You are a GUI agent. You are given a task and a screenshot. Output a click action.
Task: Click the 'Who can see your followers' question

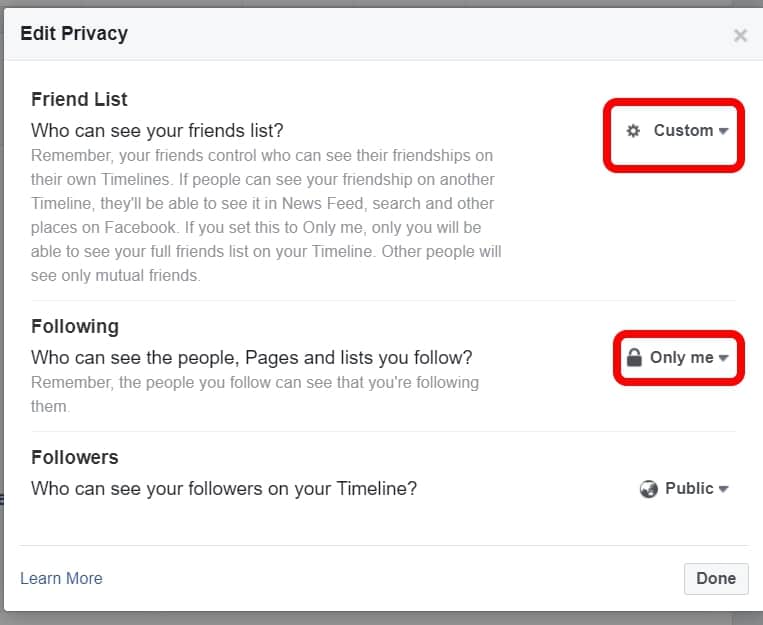223,489
